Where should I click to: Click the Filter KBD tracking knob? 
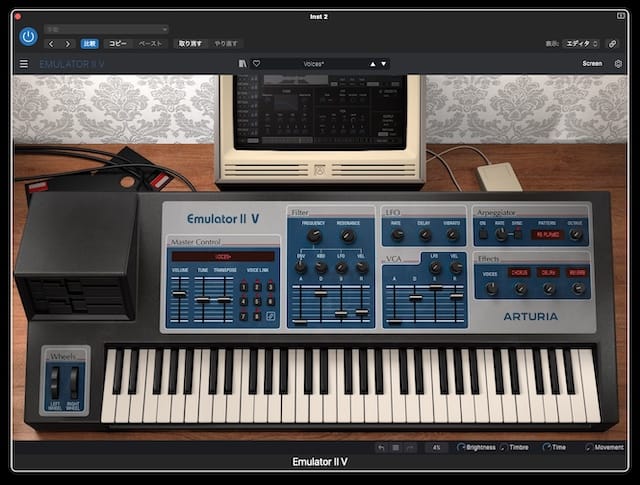point(321,267)
